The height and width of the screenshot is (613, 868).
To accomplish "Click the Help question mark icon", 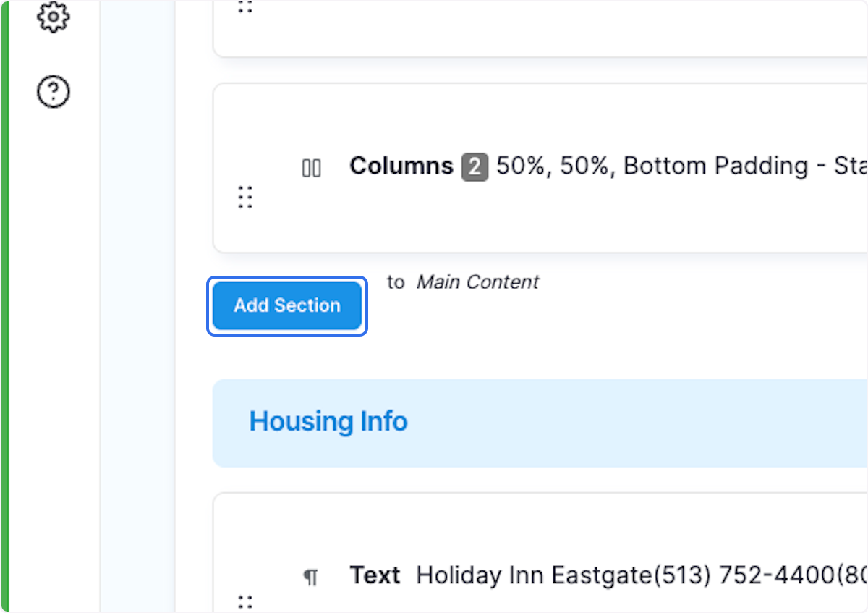I will pos(53,92).
